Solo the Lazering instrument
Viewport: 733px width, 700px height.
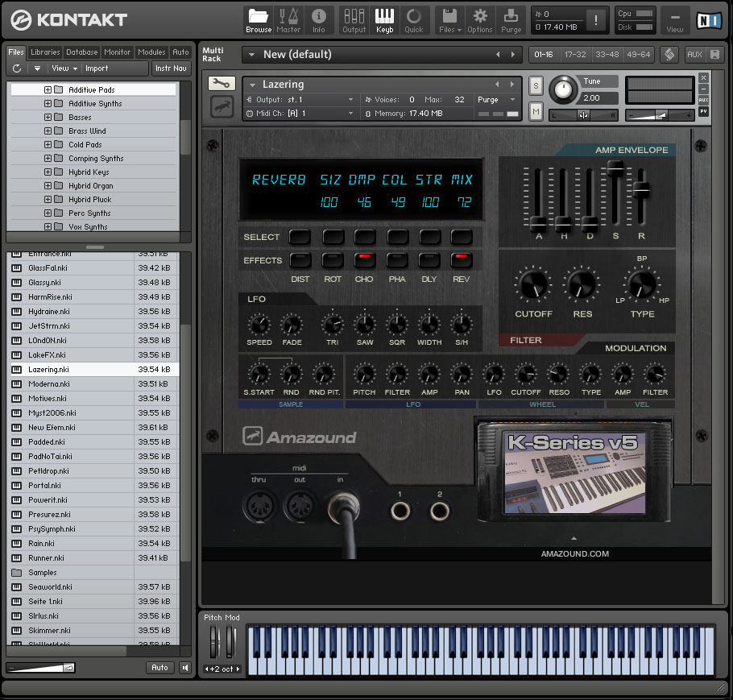click(x=536, y=85)
